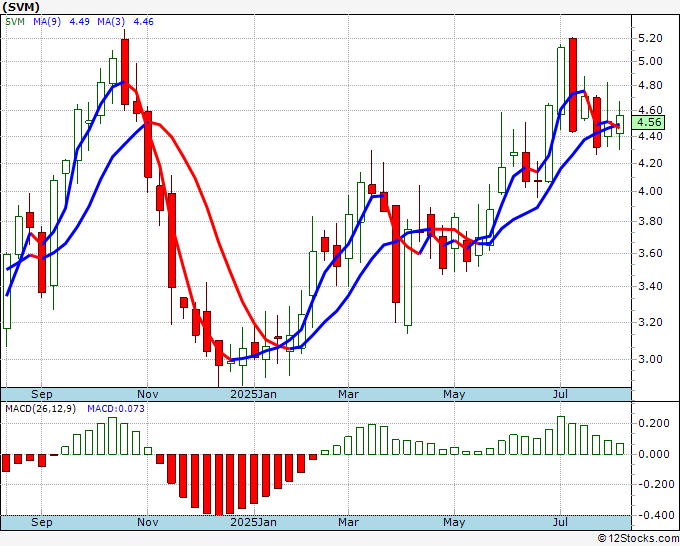The height and width of the screenshot is (546, 680).
Task: Click Jul on the MACD panel time axis
Action: 560,522
